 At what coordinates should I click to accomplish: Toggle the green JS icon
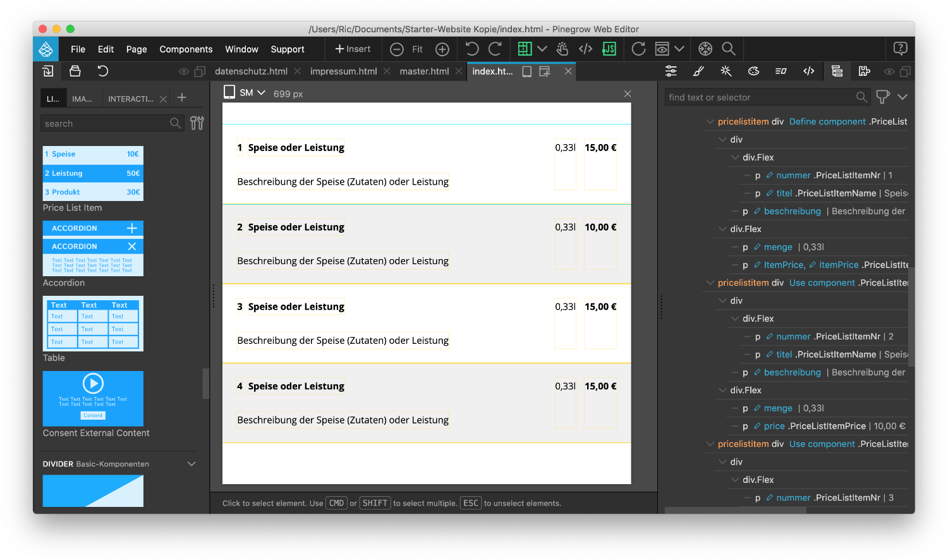click(609, 49)
